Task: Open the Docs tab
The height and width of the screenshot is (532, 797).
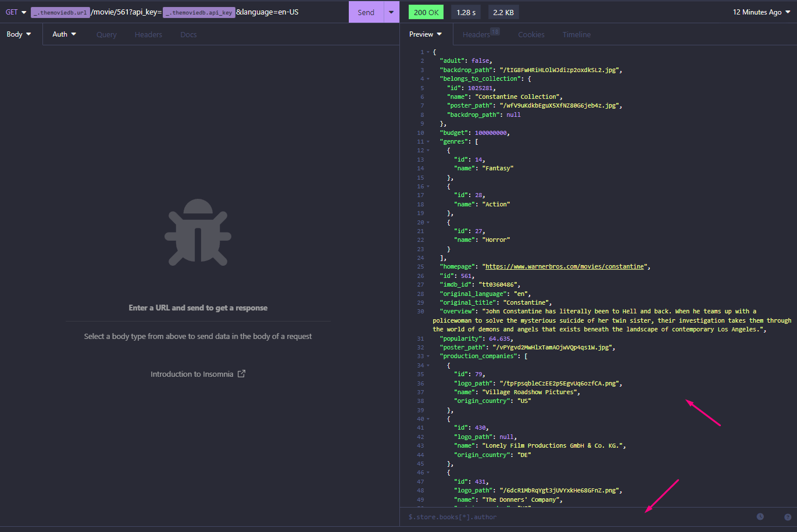Action: (188, 34)
